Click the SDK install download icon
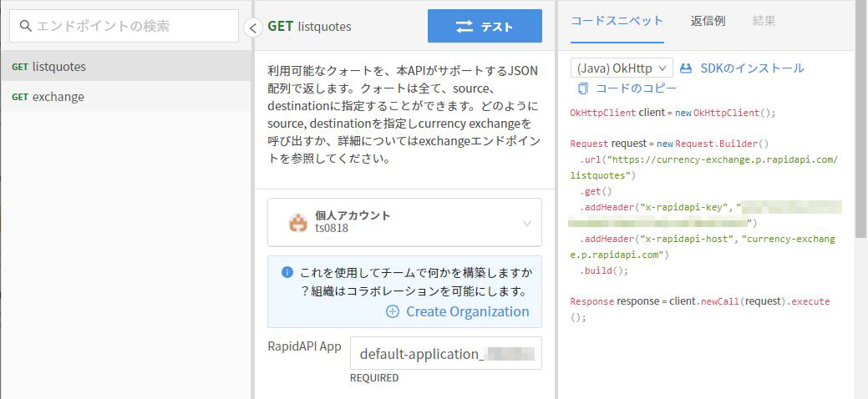This screenshot has width=868, height=399. pyautogui.click(x=687, y=68)
